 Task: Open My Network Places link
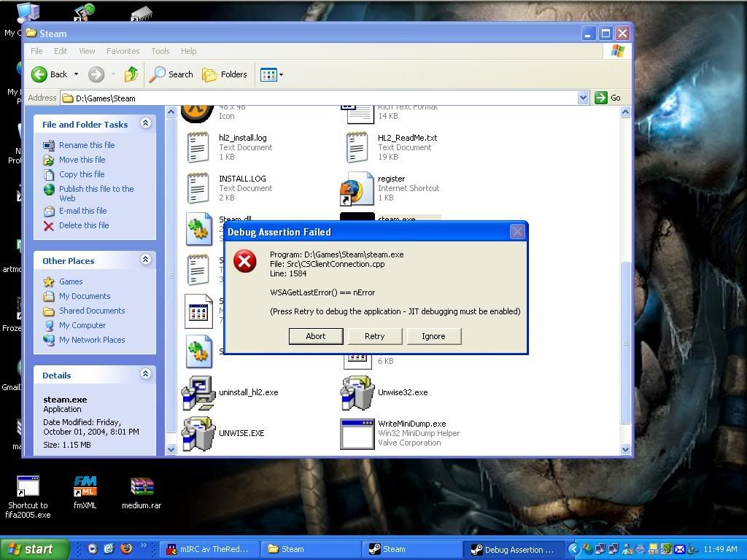point(92,340)
